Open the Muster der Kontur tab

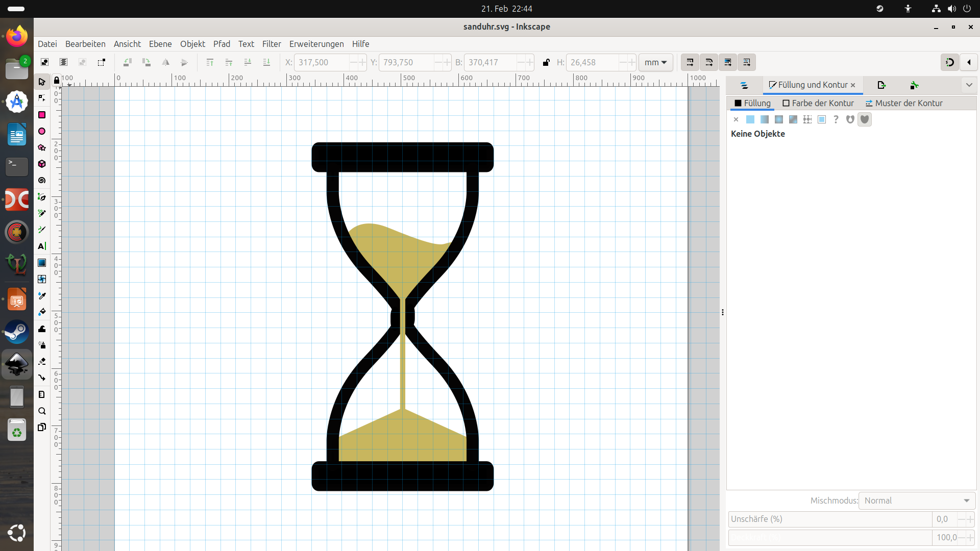click(x=904, y=103)
